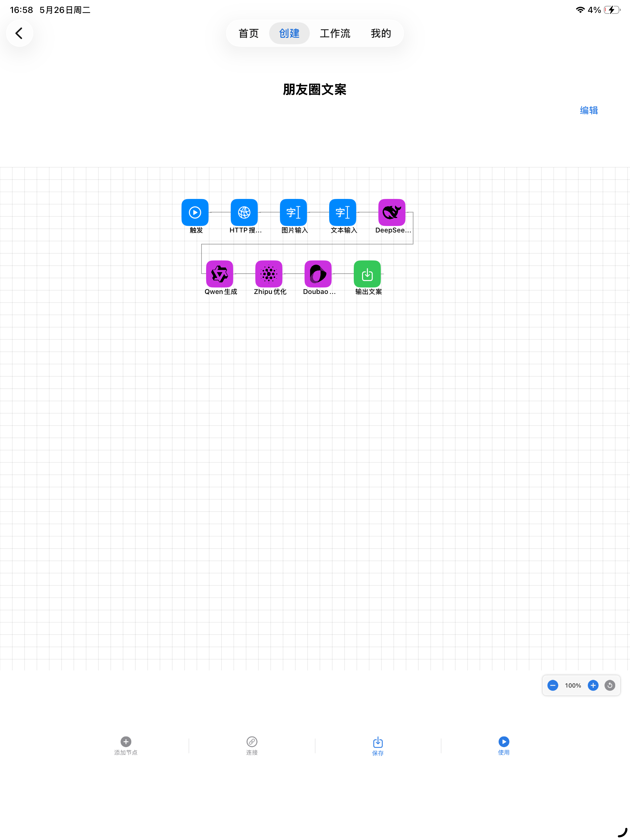The height and width of the screenshot is (840, 630).
Task: Tap the battery charging indicator
Action: pos(612,10)
